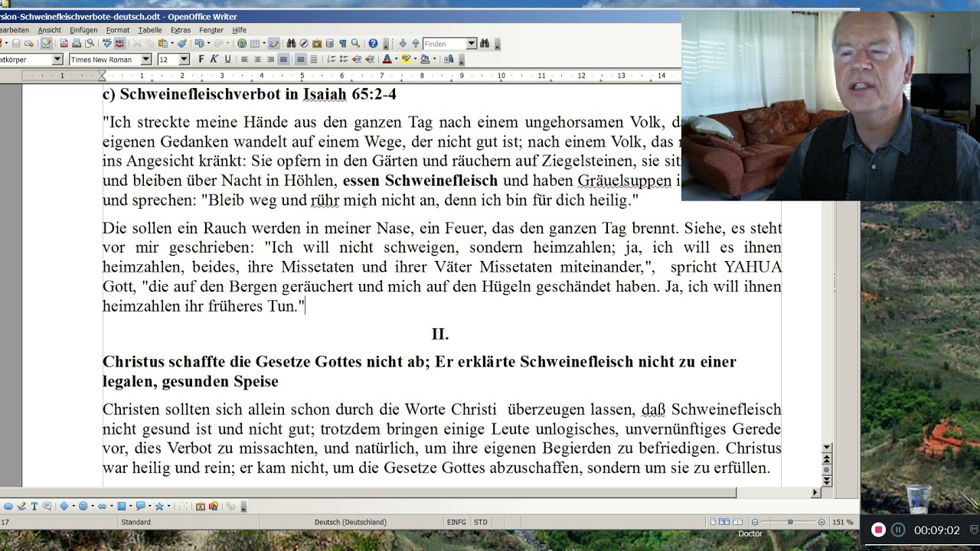The height and width of the screenshot is (551, 980).
Task: Open Einfügen menu
Action: 83,30
